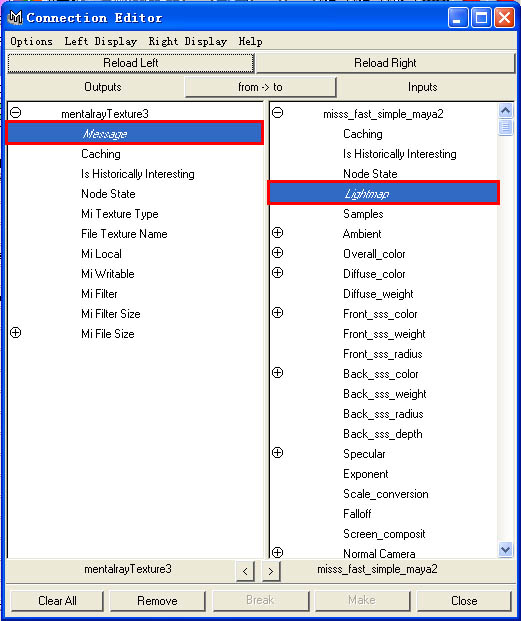
Task: Expand the Overall_color attribute
Action: (278, 253)
